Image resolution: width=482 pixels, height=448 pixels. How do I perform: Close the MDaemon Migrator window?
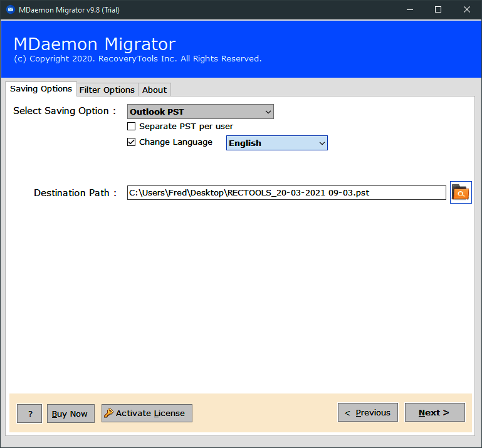(x=467, y=9)
